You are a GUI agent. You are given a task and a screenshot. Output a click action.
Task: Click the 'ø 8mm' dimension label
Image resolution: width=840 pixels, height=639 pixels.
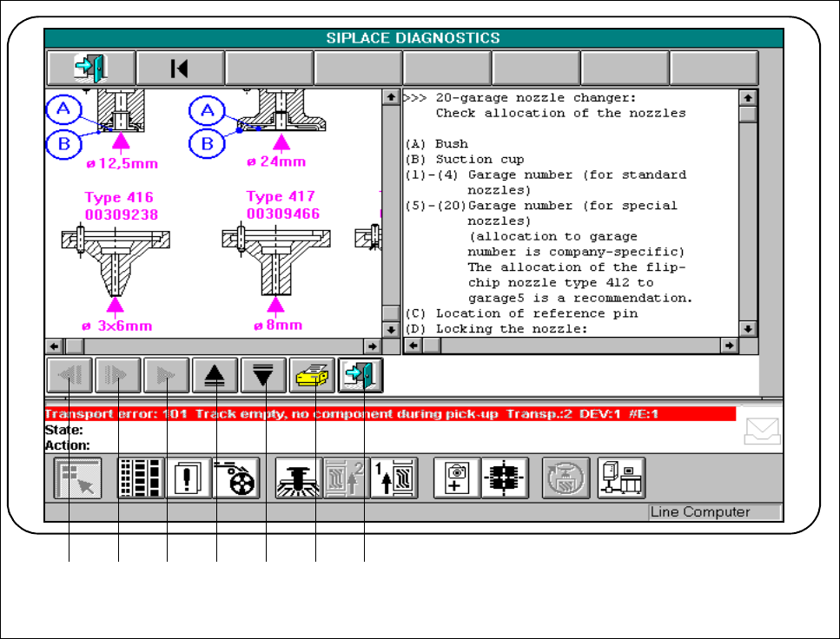click(x=278, y=325)
